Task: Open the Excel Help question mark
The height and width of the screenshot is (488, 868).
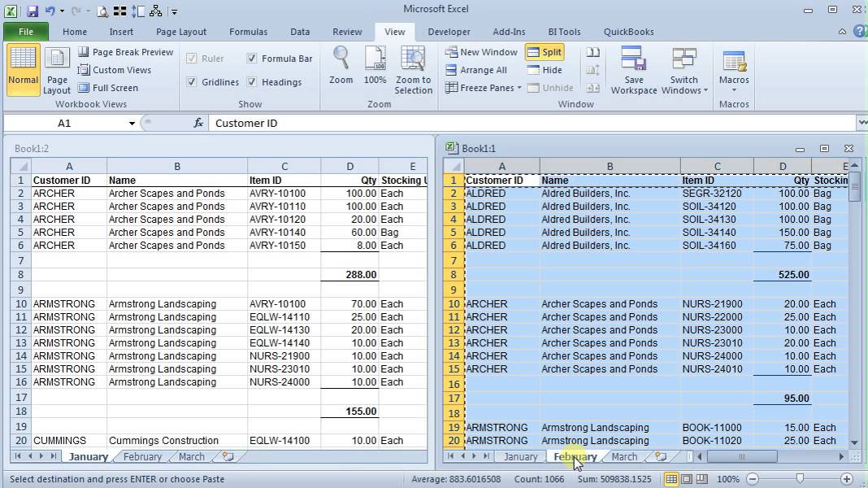Action: click(860, 32)
